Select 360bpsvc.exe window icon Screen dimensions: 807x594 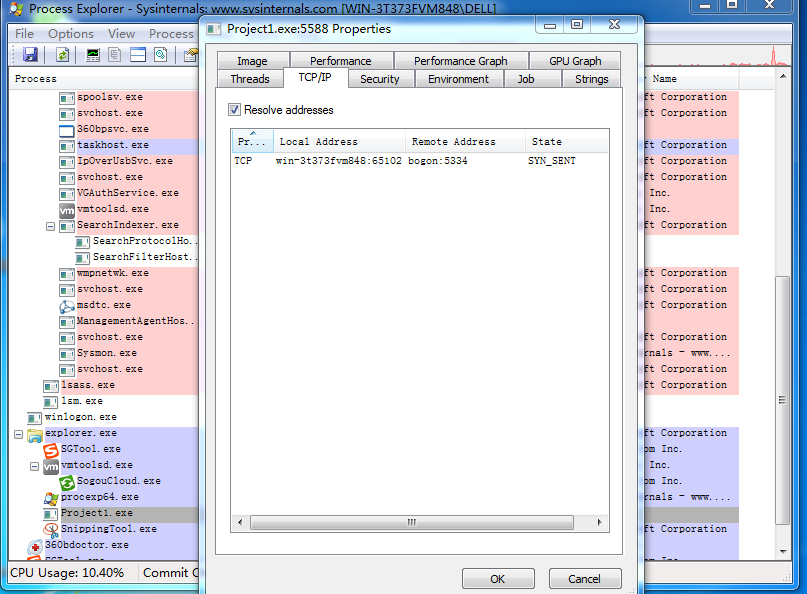point(67,130)
